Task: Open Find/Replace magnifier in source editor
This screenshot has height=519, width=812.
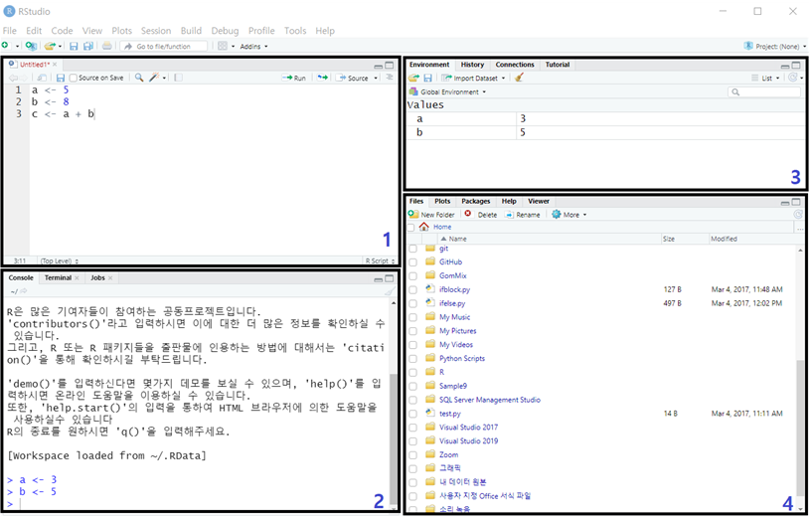Action: (x=139, y=78)
